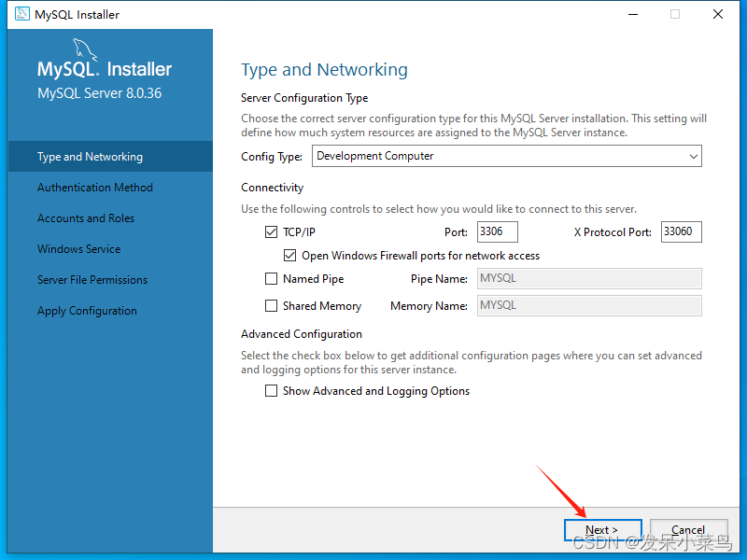Click 'MySQL Server 8.0.36' text in sidebar
The width and height of the screenshot is (747, 560).
100,92
